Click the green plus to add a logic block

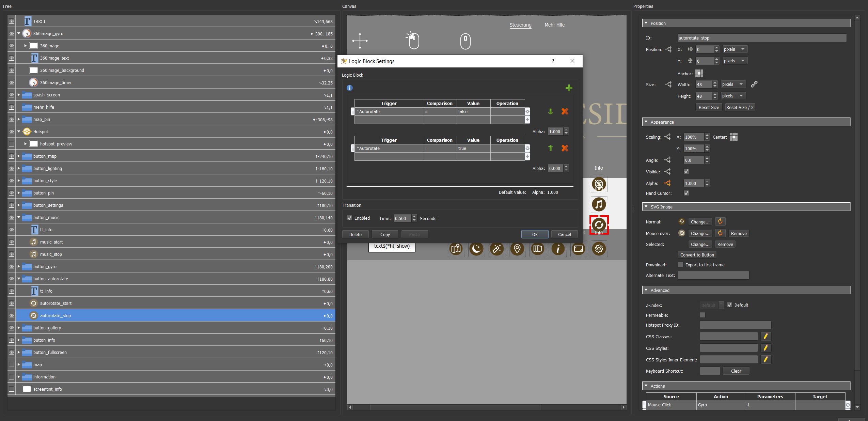569,88
